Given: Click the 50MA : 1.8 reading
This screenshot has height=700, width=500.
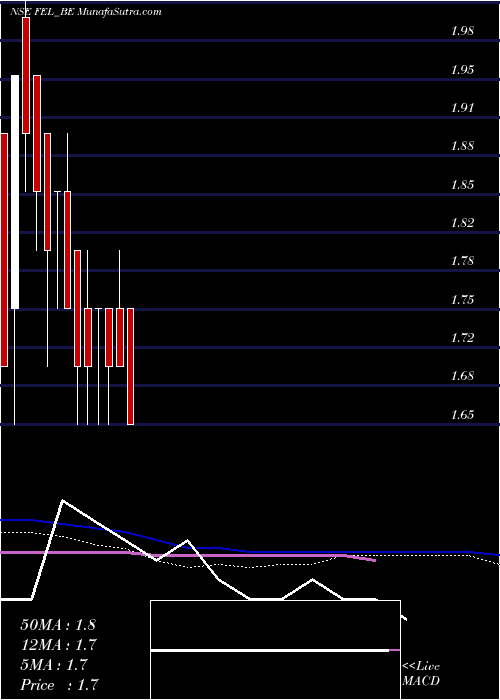Looking at the screenshot, I should tap(58, 625).
